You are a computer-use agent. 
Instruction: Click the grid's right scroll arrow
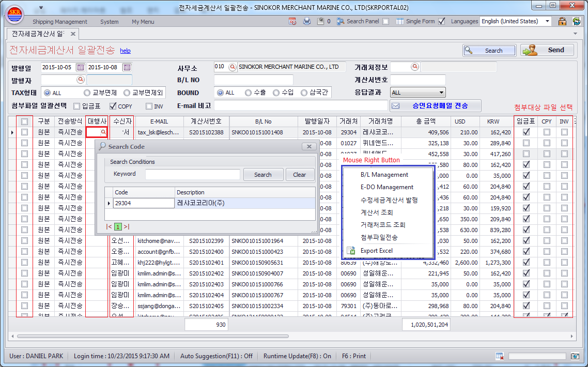tap(572, 336)
